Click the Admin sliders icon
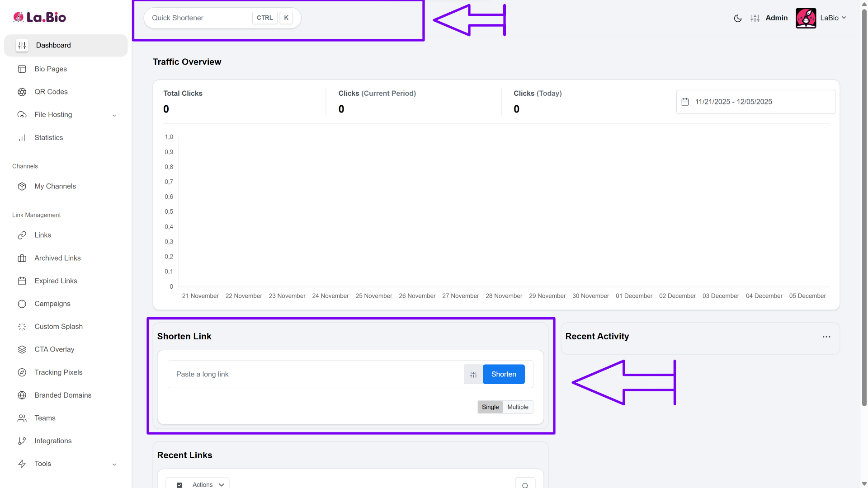 (x=755, y=18)
